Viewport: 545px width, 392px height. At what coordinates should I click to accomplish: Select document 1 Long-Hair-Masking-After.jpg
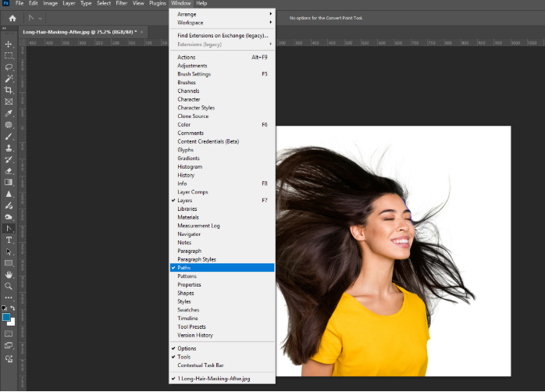[222, 379]
